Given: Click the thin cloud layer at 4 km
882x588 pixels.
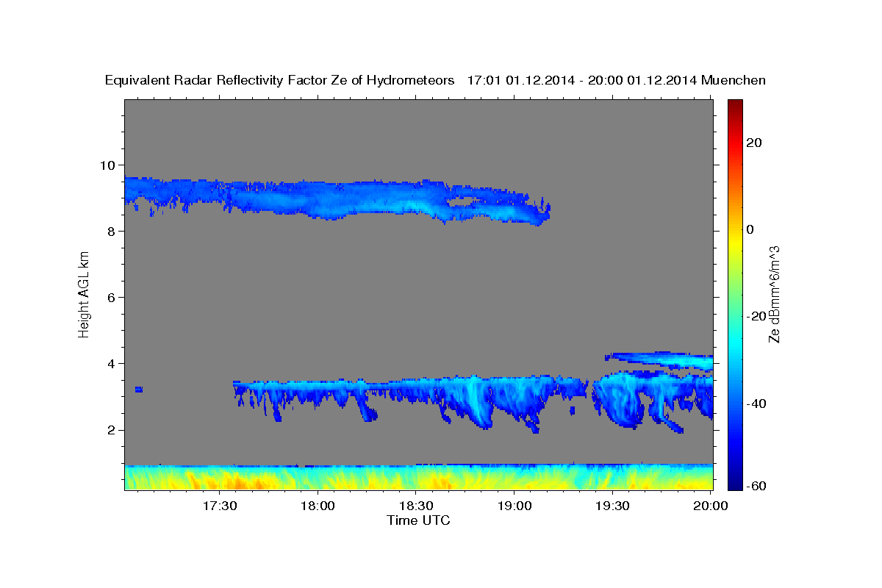Looking at the screenshot, I should tap(659, 359).
